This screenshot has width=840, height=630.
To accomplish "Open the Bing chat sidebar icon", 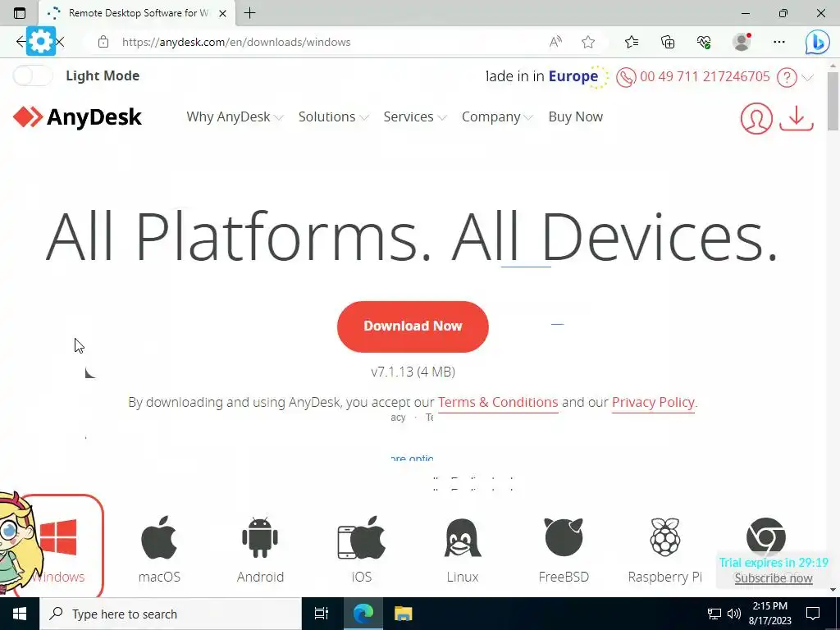I will (x=818, y=42).
